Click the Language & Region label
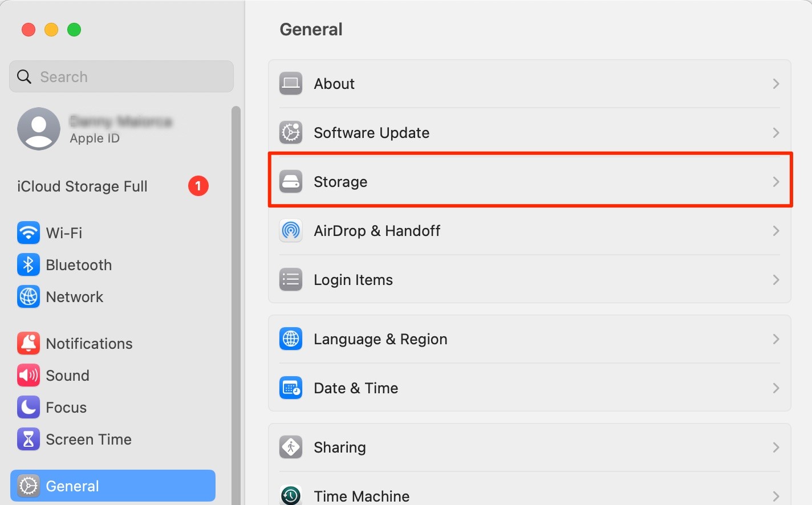Viewport: 812px width, 505px height. tap(380, 339)
